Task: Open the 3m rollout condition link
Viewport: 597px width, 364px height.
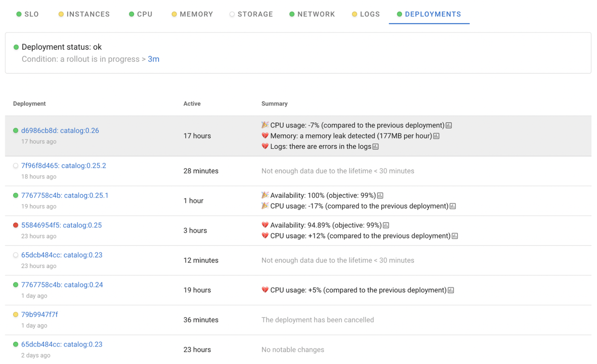Action: [x=154, y=59]
